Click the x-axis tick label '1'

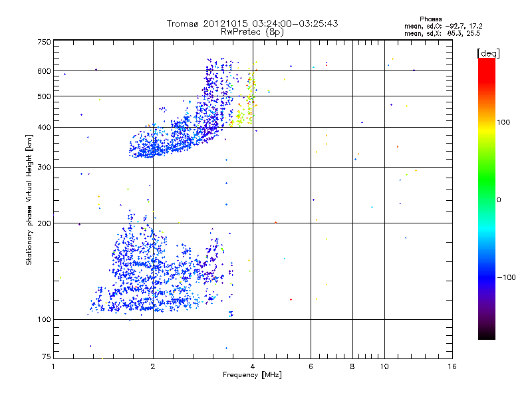[x=53, y=366]
